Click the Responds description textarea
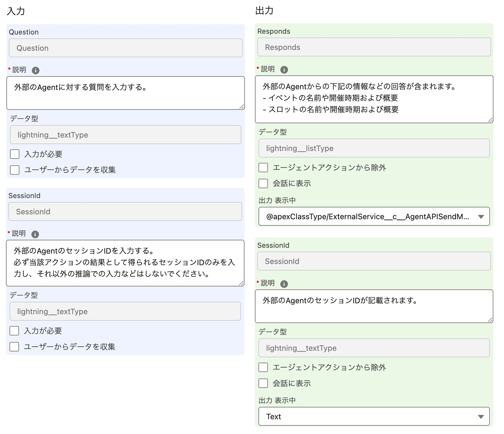 click(x=374, y=99)
